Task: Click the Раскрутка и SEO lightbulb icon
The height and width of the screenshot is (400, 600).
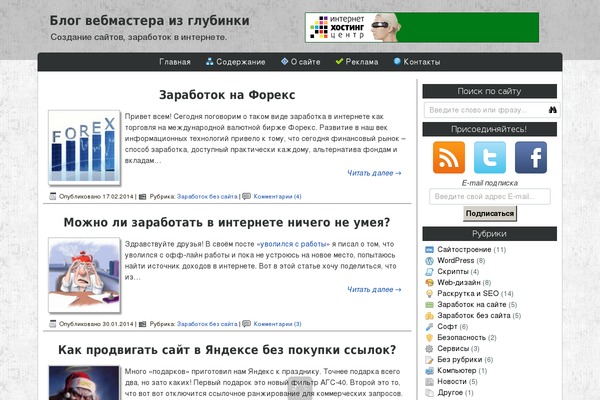Action: tap(429, 294)
